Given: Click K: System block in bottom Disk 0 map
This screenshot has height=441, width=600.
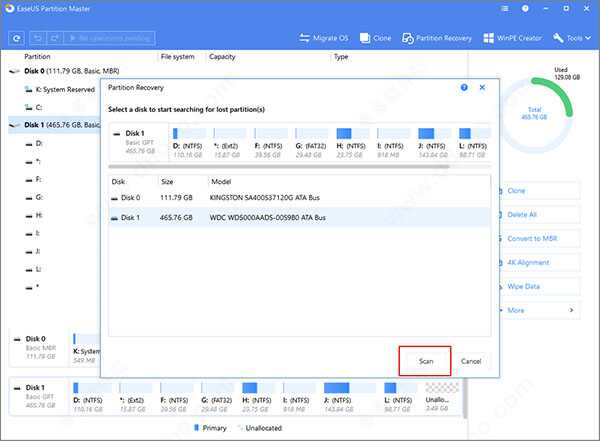Looking at the screenshot, I should click(86, 348).
